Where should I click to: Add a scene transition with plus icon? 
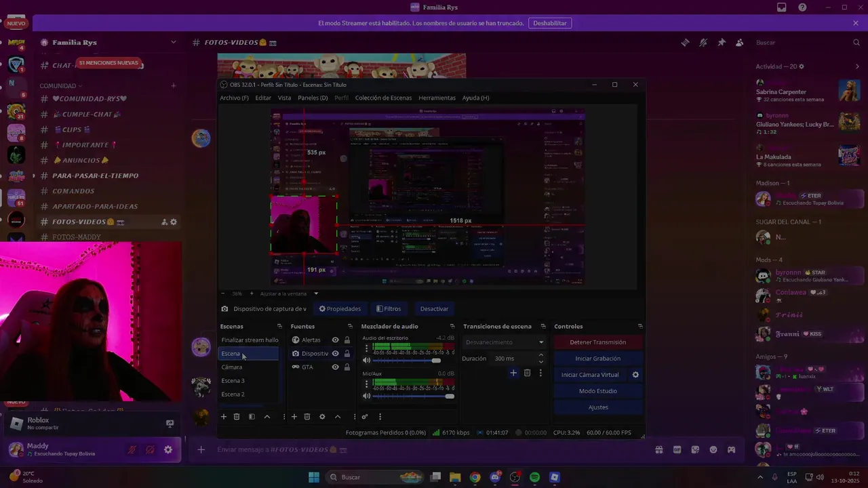(x=513, y=373)
